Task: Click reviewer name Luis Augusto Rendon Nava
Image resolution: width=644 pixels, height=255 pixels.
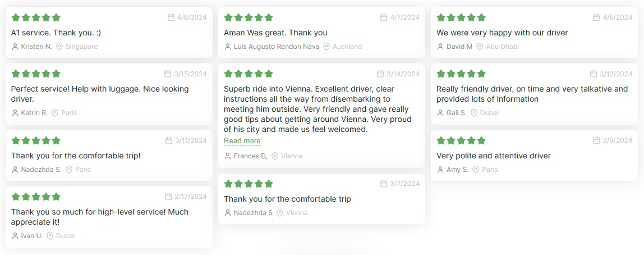Action: tap(276, 47)
